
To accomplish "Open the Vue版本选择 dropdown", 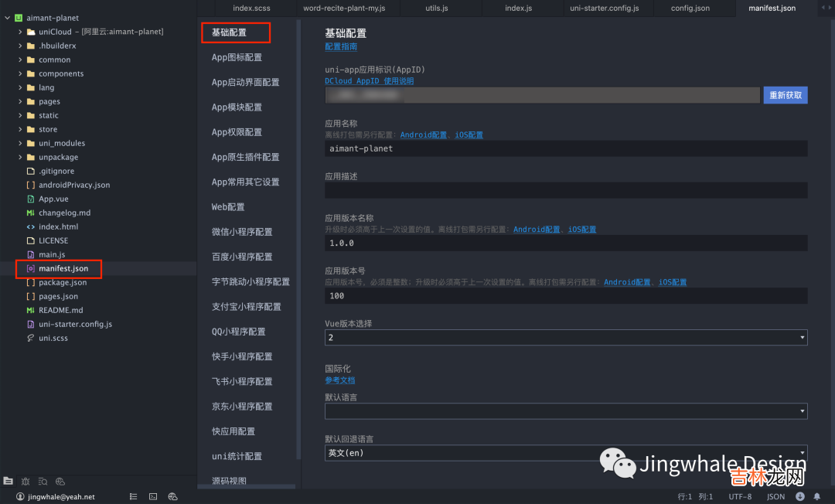I will point(565,338).
